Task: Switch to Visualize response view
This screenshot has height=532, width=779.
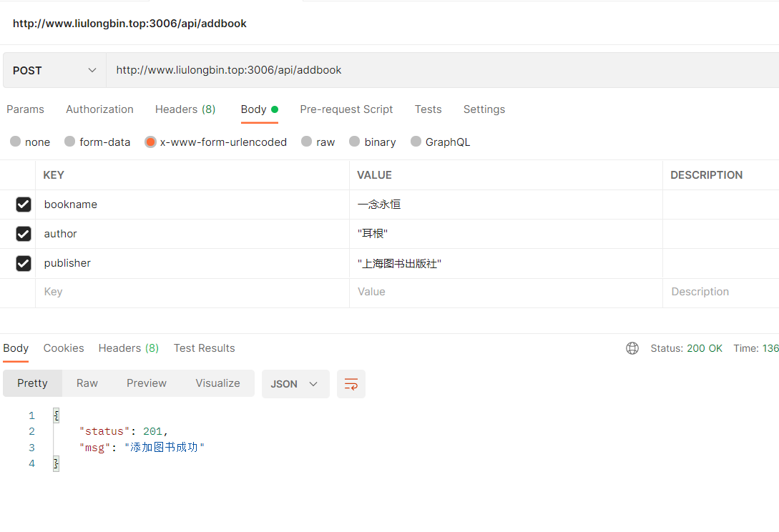Action: point(217,383)
